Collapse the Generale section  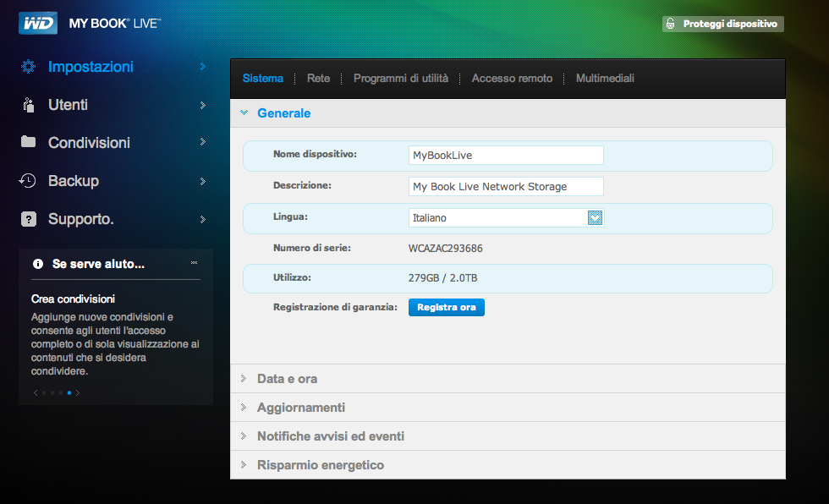point(283,113)
